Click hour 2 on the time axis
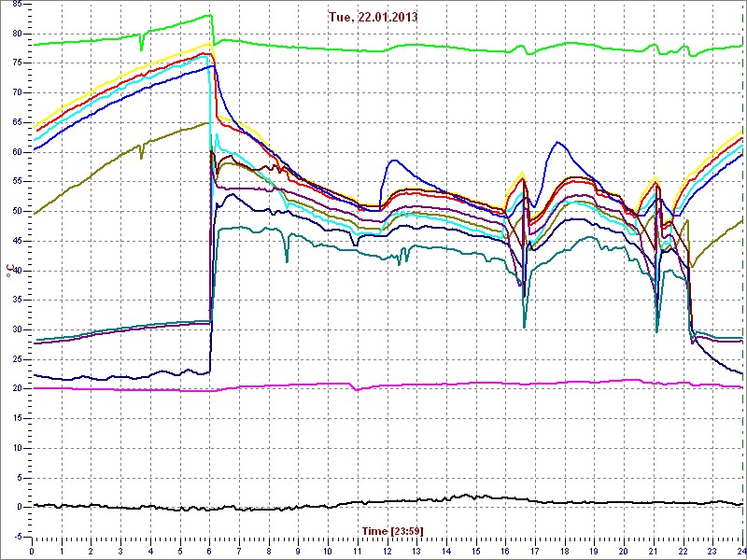Image resolution: width=747 pixels, height=560 pixels. coord(91,552)
